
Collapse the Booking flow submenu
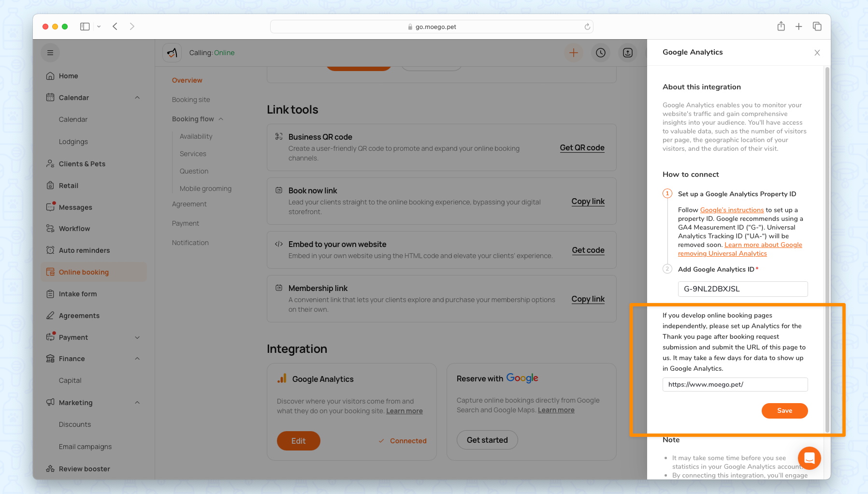(x=221, y=119)
